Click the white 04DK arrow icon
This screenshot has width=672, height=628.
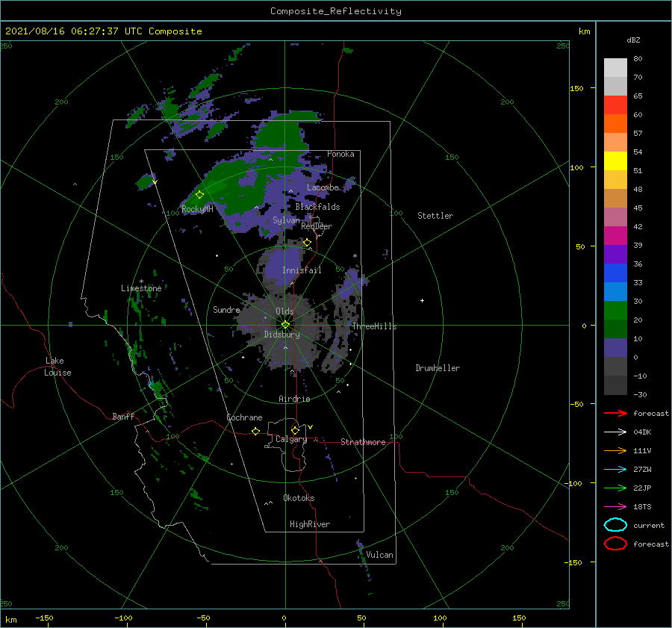[x=615, y=432]
